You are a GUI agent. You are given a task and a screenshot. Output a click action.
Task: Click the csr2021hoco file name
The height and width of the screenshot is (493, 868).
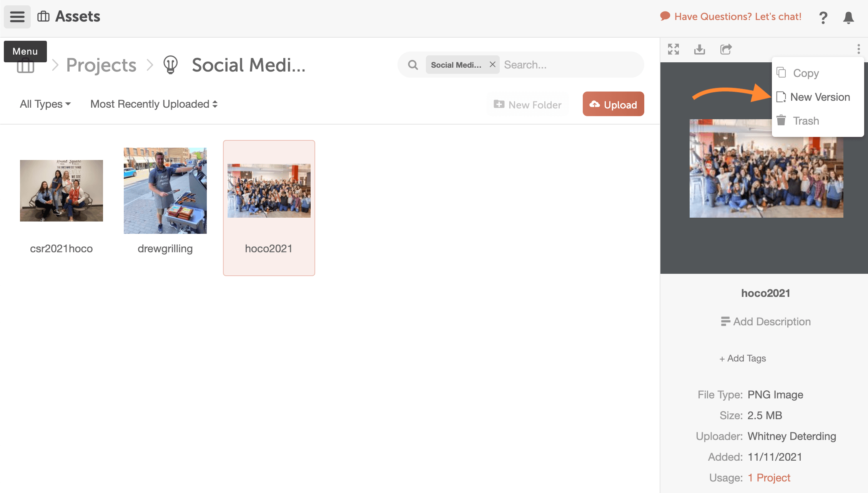[62, 248]
